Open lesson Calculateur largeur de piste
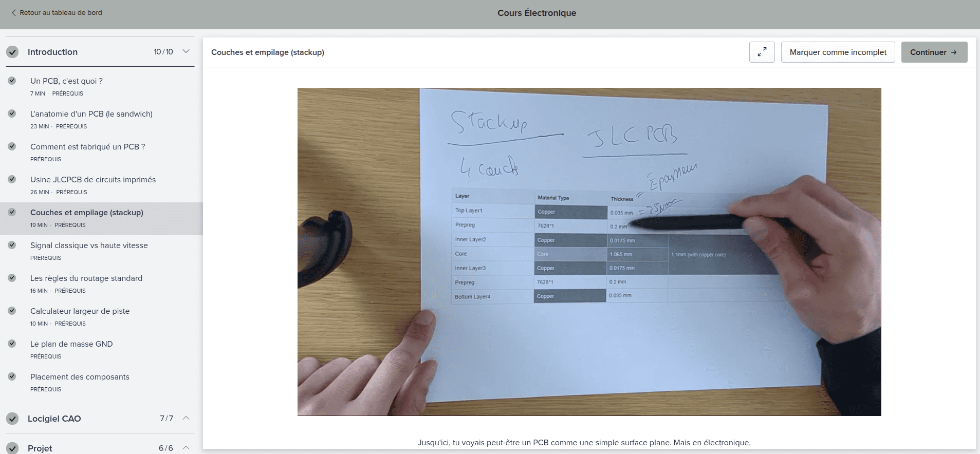 coord(80,311)
